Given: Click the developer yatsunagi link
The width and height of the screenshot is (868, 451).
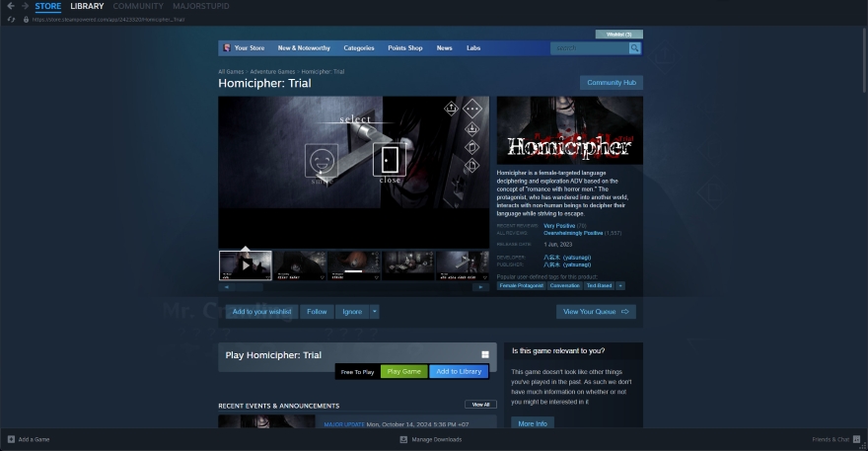Looking at the screenshot, I should coord(567,258).
